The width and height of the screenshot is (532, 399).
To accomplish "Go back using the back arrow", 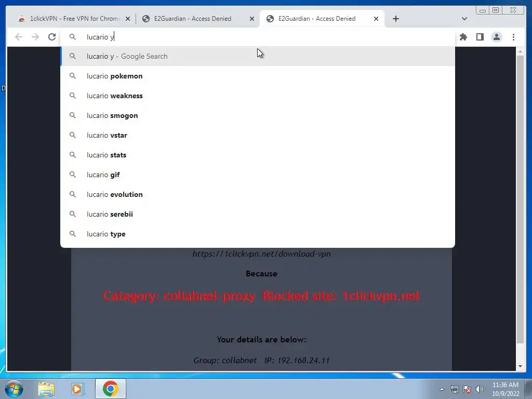I will [19, 37].
